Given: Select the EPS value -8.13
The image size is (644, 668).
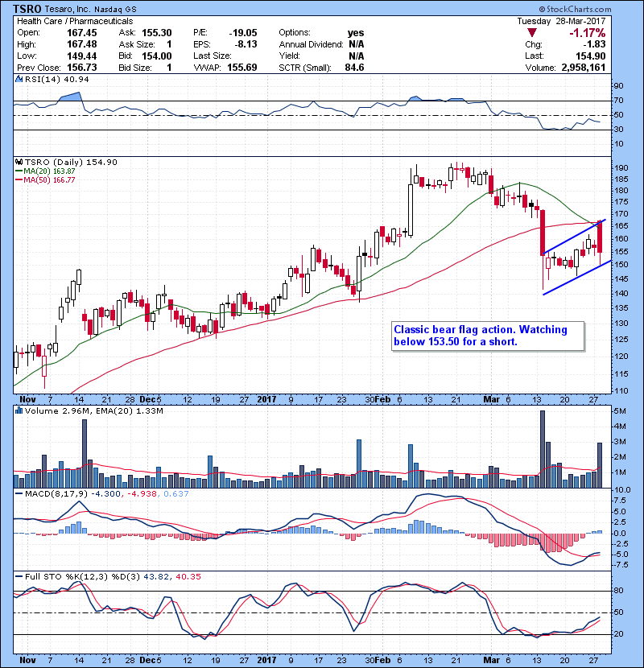Looking at the screenshot, I should coord(246,44).
